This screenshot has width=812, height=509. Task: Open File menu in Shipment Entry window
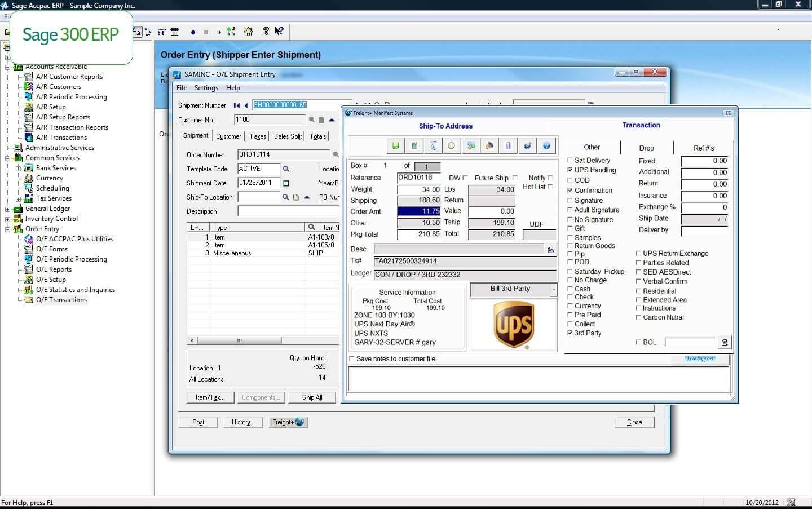tap(182, 88)
